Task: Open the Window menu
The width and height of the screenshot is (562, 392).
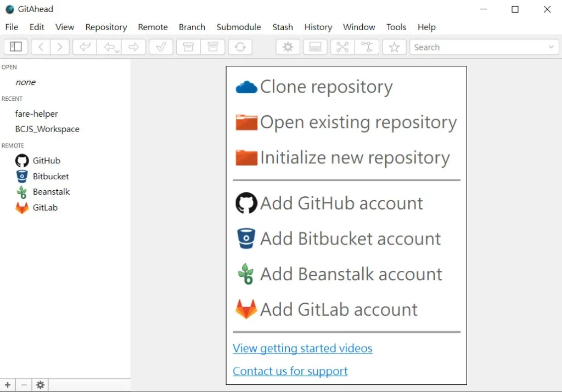Action: click(x=359, y=27)
